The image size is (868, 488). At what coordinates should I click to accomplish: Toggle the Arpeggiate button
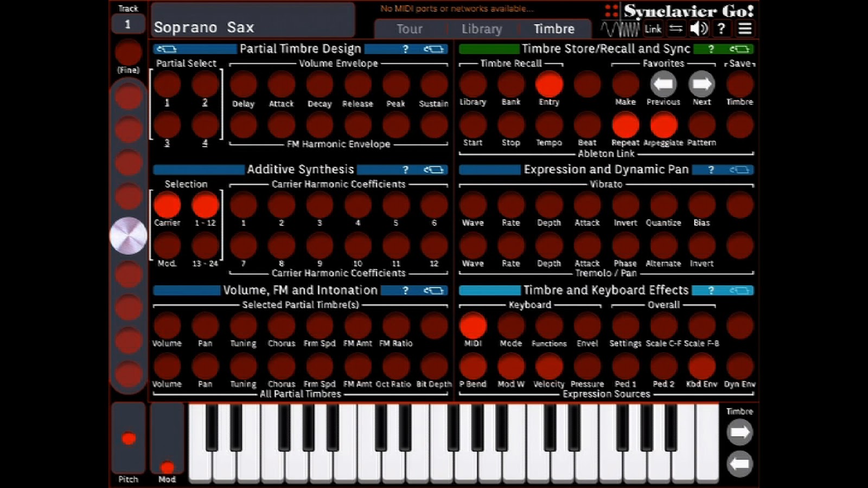click(x=663, y=125)
